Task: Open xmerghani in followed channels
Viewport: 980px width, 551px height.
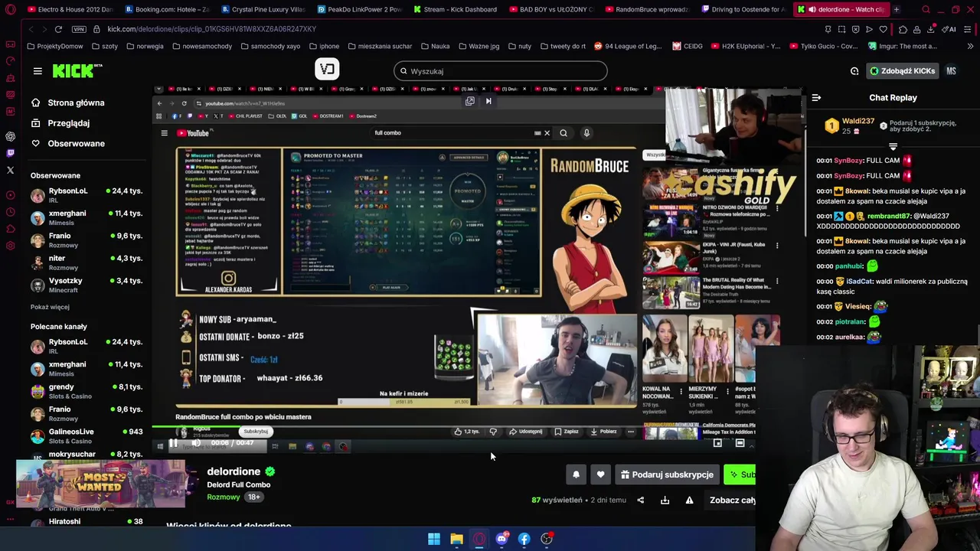Action: 87,217
